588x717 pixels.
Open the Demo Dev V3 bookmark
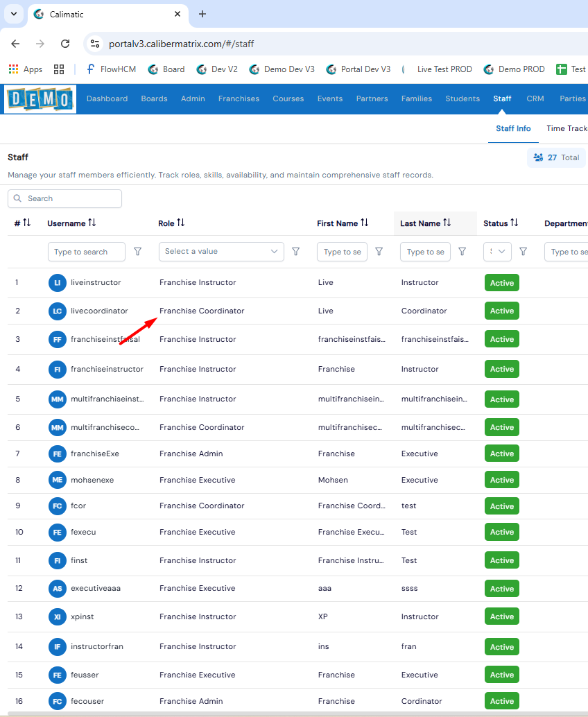[x=282, y=69]
